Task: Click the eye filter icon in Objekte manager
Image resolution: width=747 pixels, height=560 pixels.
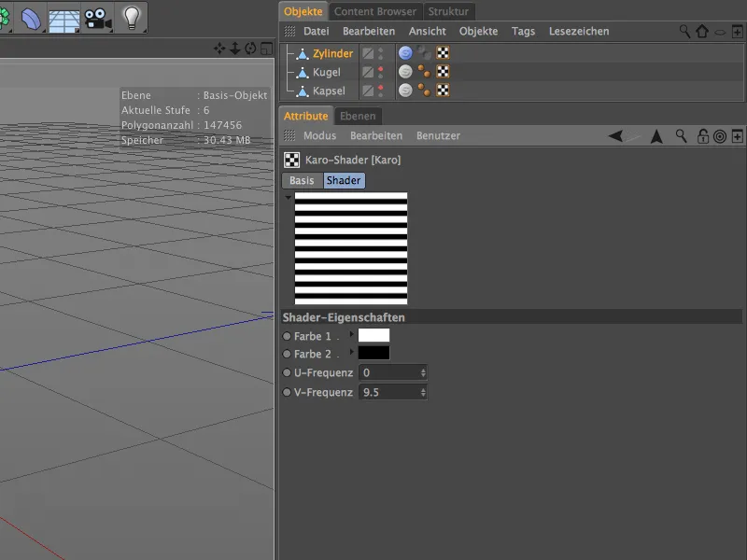Action: [720, 33]
